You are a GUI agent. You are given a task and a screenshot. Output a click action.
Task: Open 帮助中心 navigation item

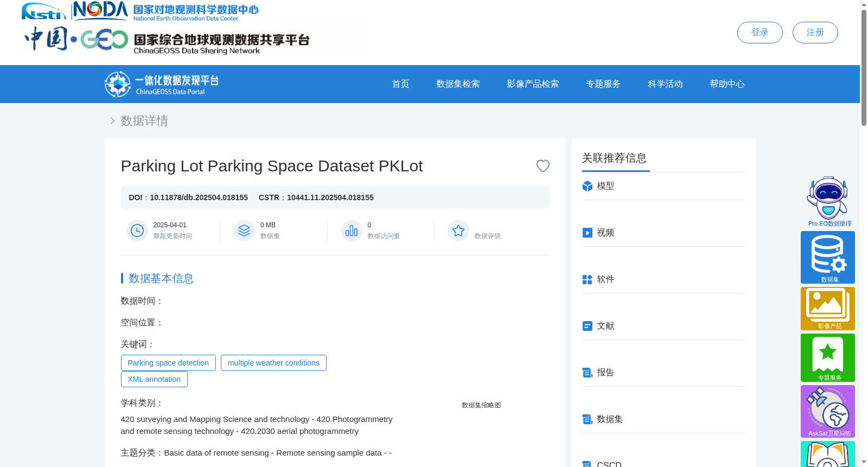[727, 84]
